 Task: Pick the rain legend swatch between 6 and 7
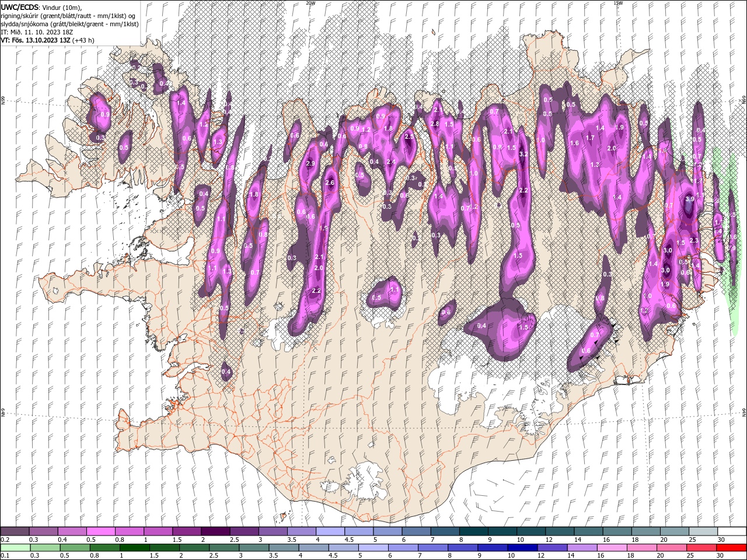(x=403, y=548)
